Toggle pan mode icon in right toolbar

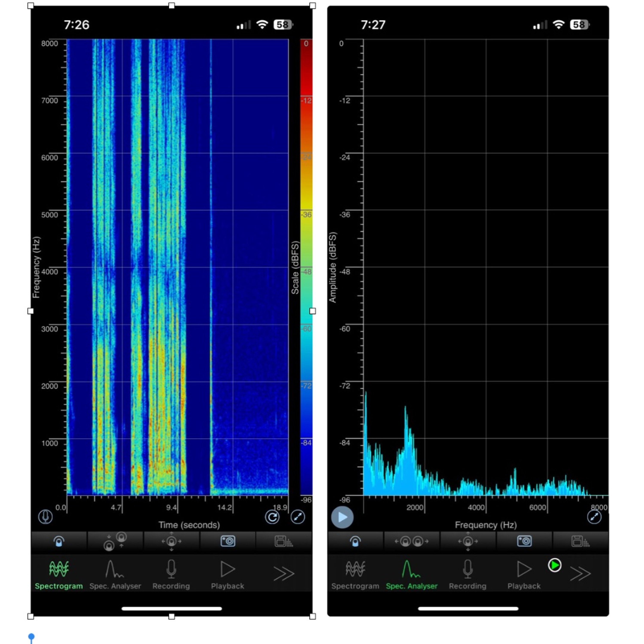(x=468, y=541)
